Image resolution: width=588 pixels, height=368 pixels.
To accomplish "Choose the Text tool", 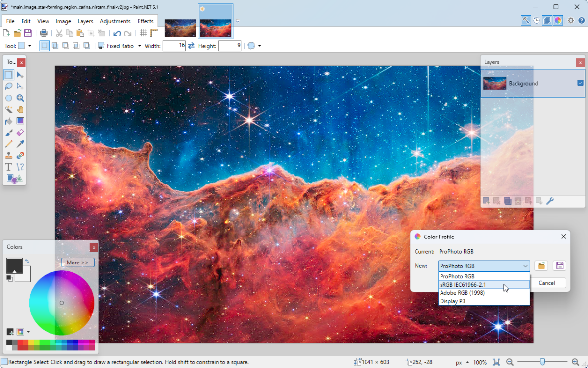I will pyautogui.click(x=8, y=167).
